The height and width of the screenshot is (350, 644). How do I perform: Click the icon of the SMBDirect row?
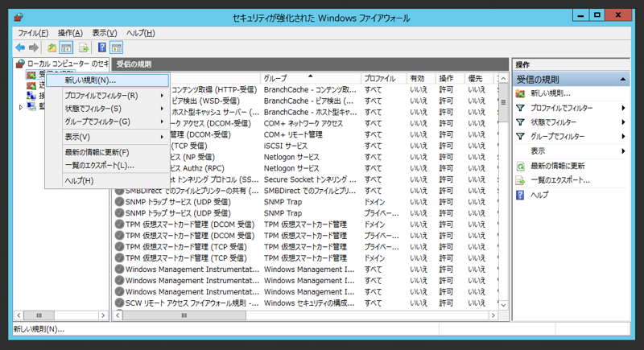[x=119, y=191]
